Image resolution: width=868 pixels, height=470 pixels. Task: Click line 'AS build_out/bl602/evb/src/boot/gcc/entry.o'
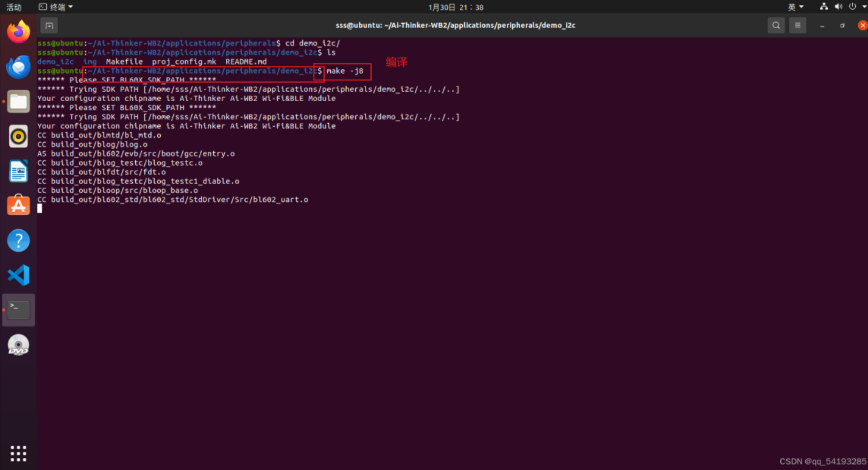click(x=136, y=154)
